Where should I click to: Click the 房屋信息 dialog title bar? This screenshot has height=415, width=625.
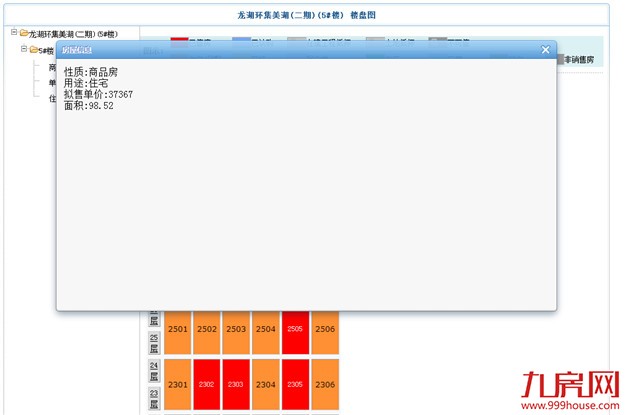coord(306,50)
